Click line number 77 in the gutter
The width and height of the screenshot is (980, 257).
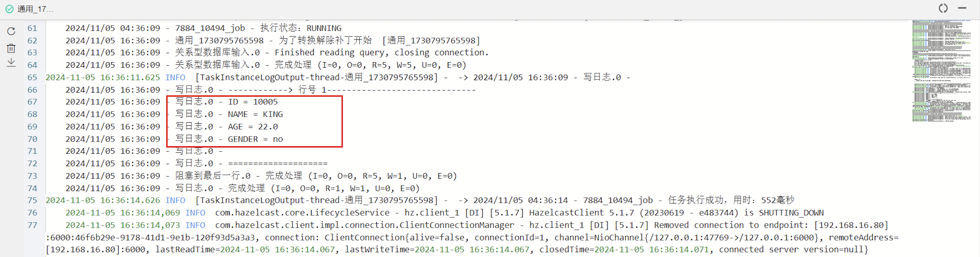coord(32,225)
